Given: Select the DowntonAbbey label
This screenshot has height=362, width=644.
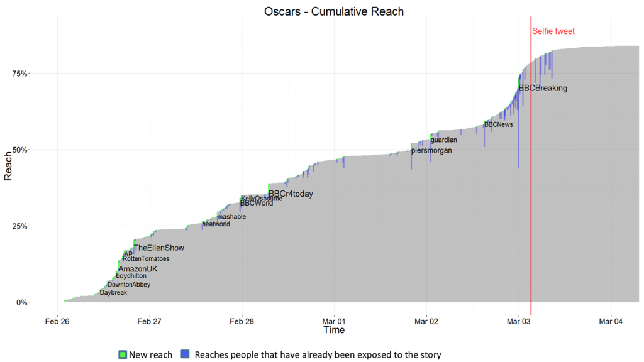Looking at the screenshot, I should point(129,285).
